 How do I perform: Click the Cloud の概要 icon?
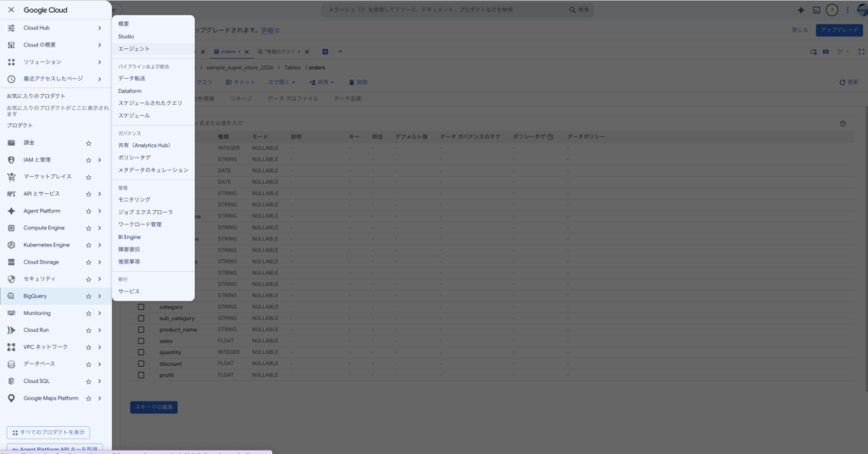pyautogui.click(x=11, y=45)
